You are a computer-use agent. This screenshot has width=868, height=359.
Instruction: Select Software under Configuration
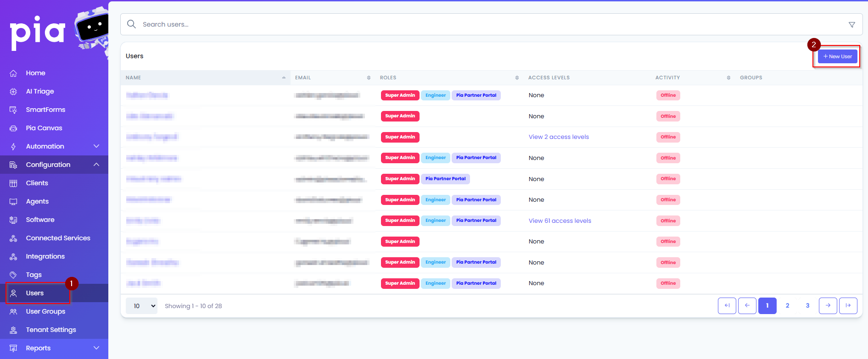click(x=54, y=220)
